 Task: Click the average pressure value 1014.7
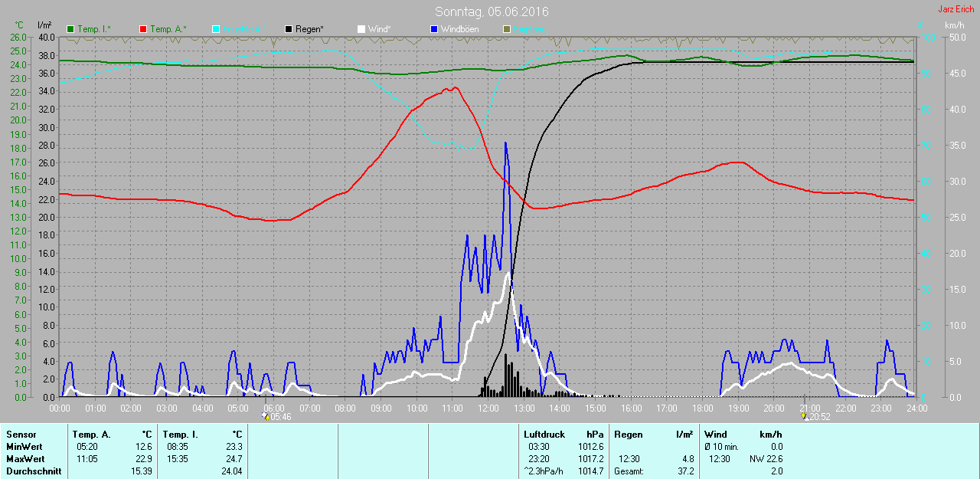[x=591, y=471]
